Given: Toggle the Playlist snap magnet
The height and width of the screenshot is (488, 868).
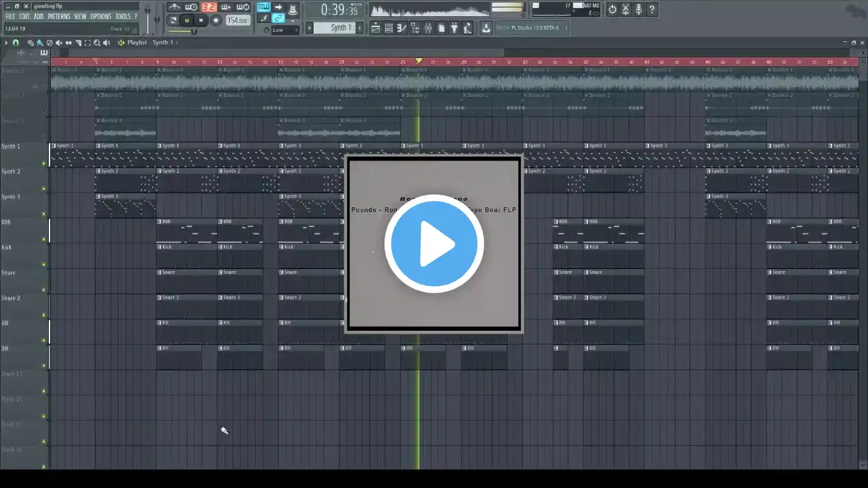Looking at the screenshot, I should tap(16, 43).
